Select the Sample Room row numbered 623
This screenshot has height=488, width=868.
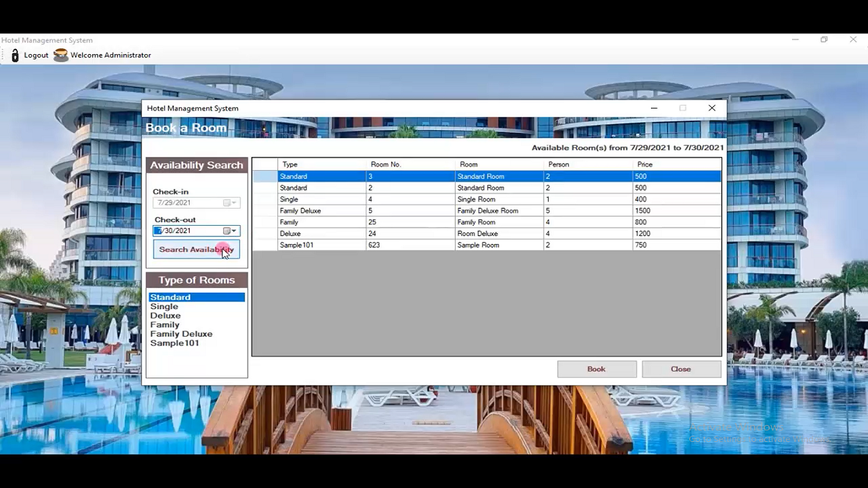(407, 245)
